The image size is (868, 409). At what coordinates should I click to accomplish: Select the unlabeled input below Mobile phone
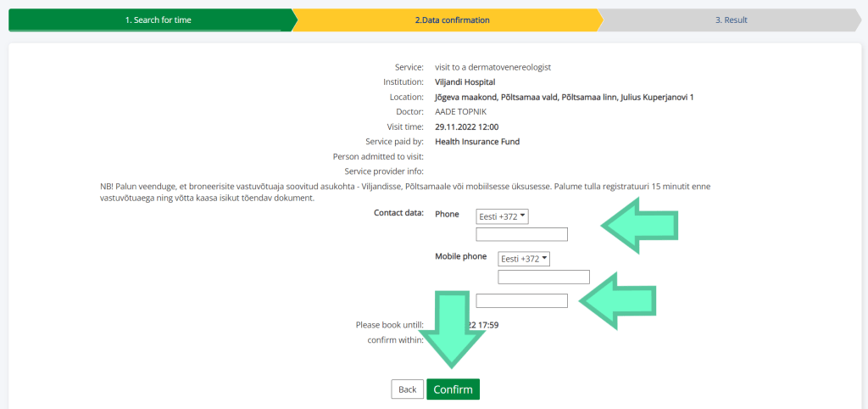coord(521,300)
